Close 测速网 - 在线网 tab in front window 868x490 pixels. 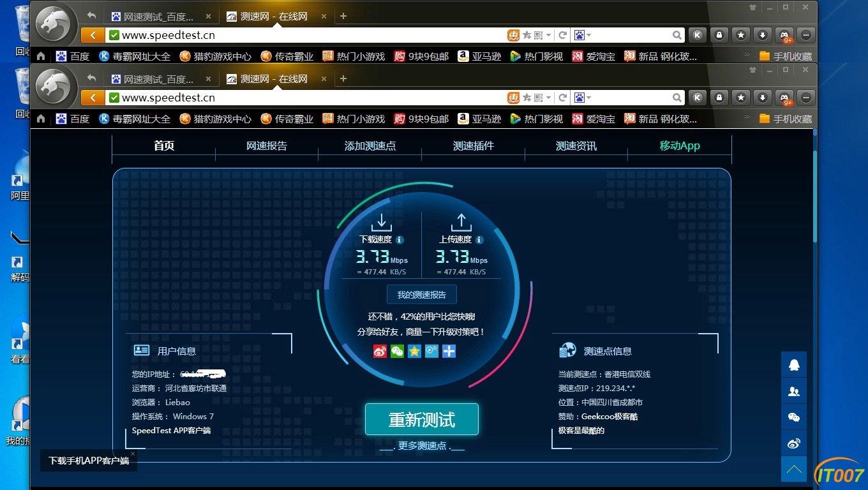click(x=324, y=79)
